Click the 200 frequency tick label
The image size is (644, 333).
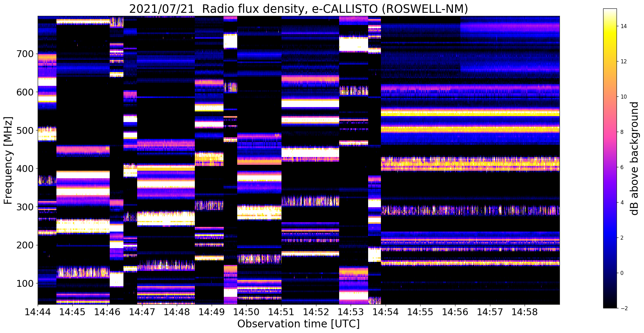click(25, 245)
